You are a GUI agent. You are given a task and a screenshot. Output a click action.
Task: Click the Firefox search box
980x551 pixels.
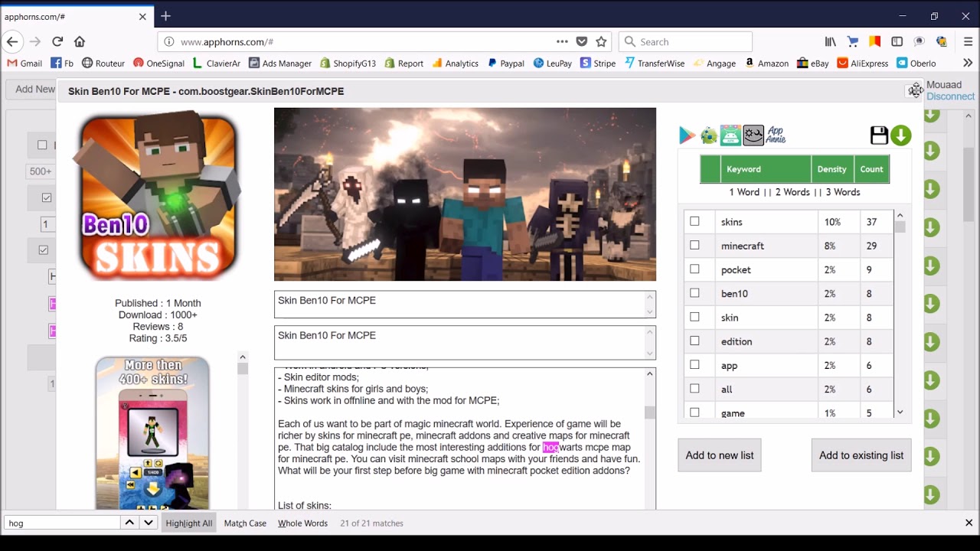click(685, 41)
